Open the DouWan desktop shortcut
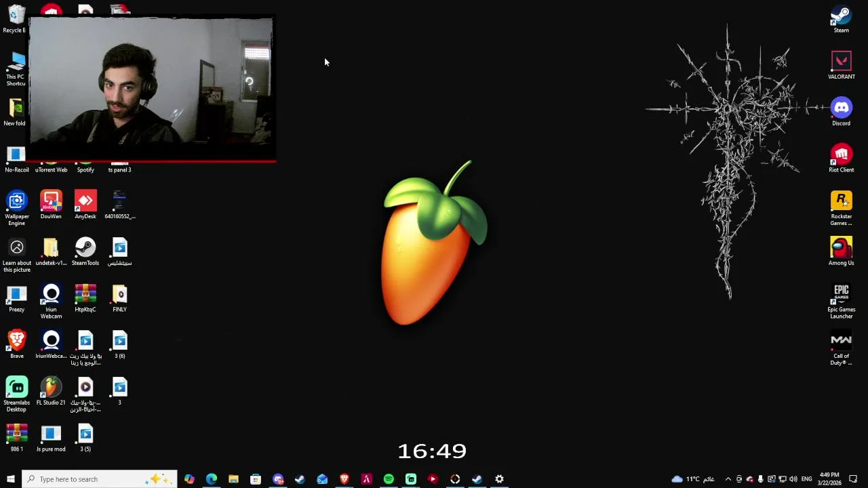 [x=51, y=205]
